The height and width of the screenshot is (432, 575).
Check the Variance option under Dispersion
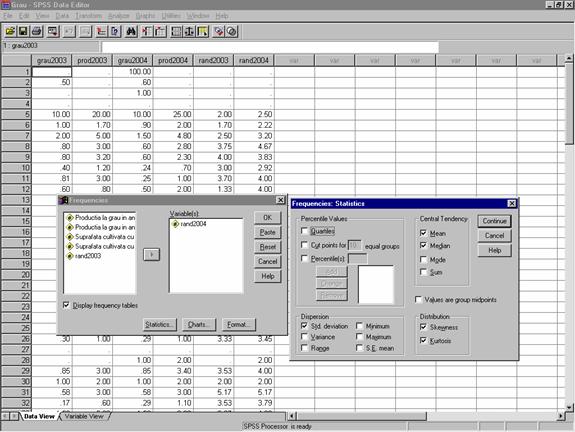tap(304, 336)
